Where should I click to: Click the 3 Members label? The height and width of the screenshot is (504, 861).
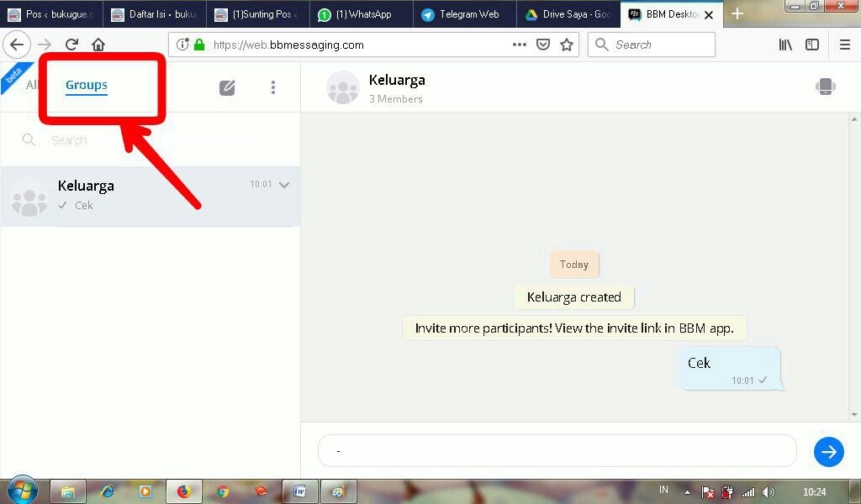(x=395, y=99)
